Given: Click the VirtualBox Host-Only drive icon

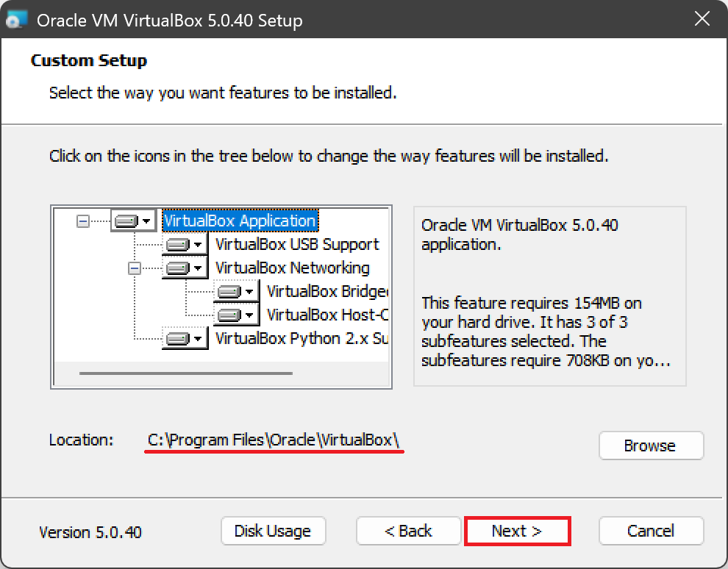Looking at the screenshot, I should pyautogui.click(x=230, y=315).
